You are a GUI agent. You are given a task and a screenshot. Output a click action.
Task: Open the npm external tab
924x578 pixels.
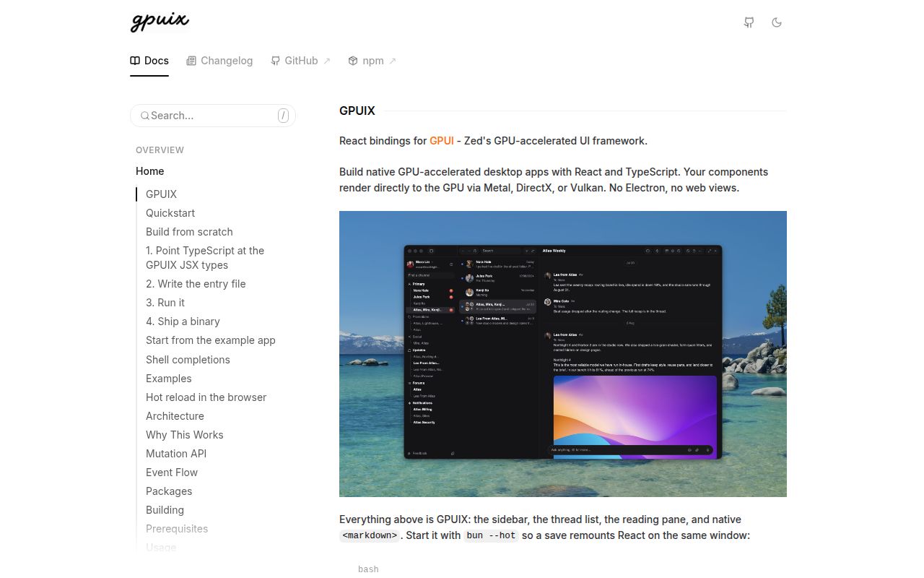click(372, 61)
